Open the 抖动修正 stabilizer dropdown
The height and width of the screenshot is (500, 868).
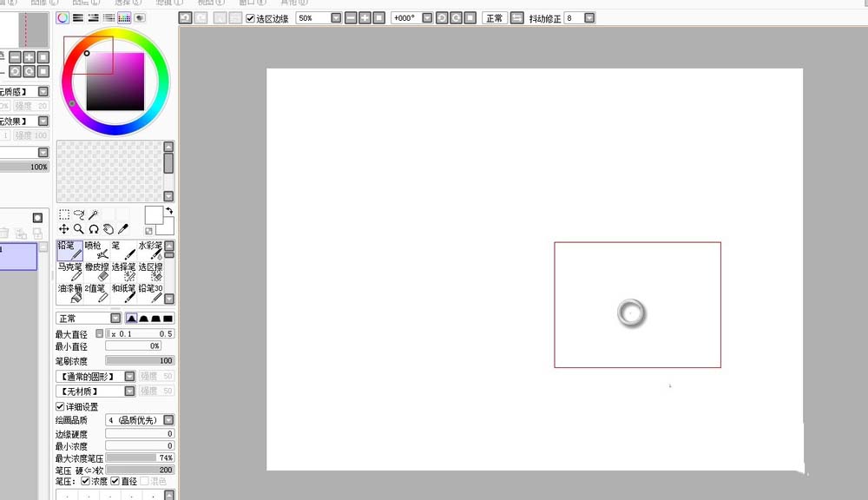click(x=589, y=17)
